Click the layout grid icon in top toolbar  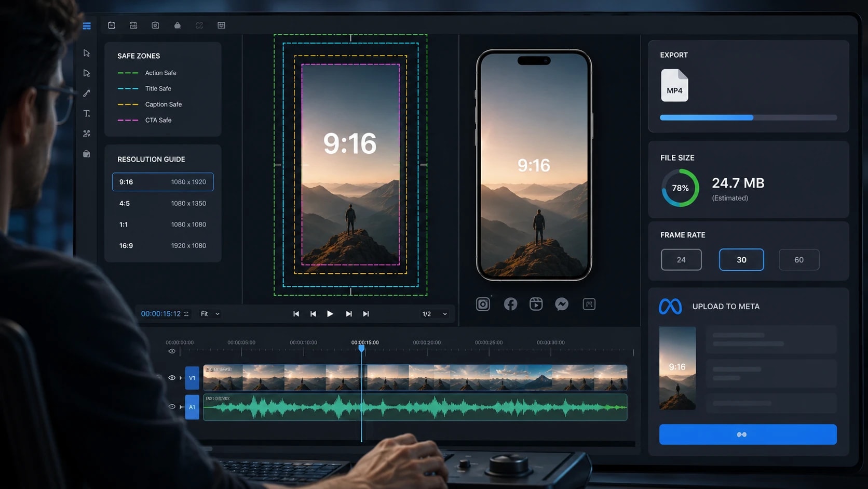click(x=133, y=25)
